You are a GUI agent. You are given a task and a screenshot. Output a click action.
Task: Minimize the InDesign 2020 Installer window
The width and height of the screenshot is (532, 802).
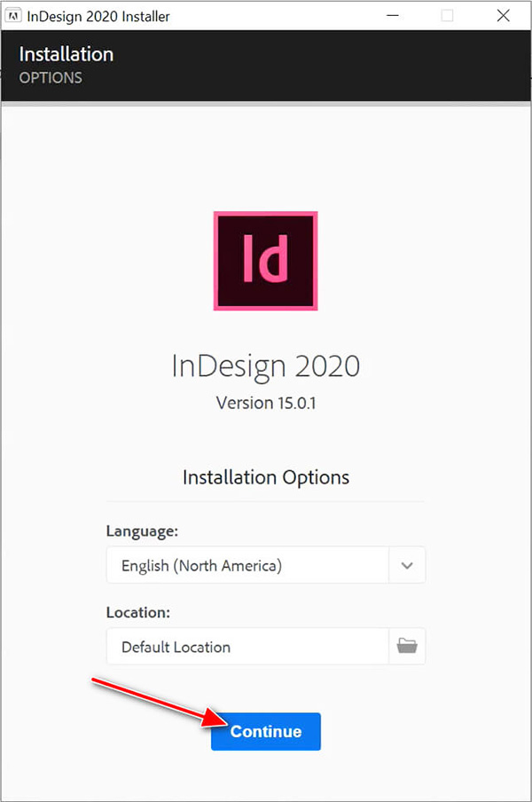[391, 15]
